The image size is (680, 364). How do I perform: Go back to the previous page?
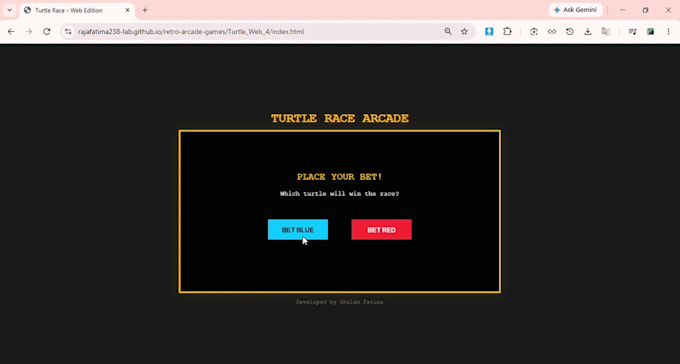11,32
